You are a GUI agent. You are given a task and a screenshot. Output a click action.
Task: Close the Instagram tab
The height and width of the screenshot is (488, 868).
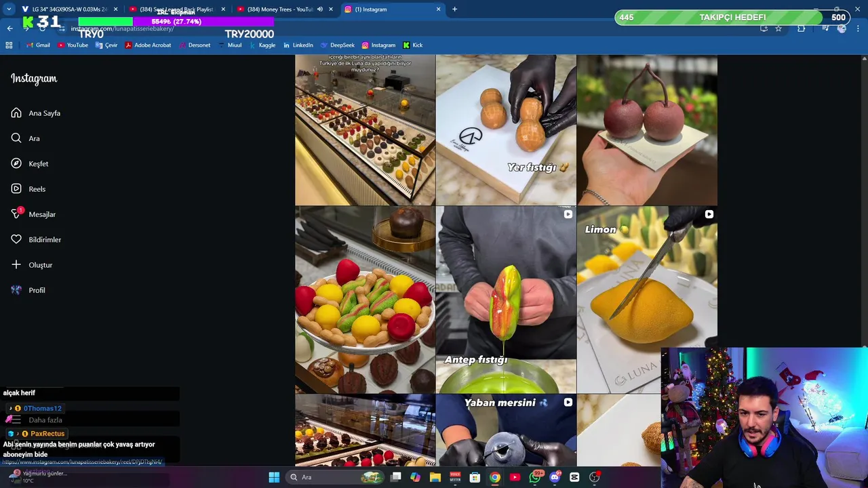click(439, 9)
